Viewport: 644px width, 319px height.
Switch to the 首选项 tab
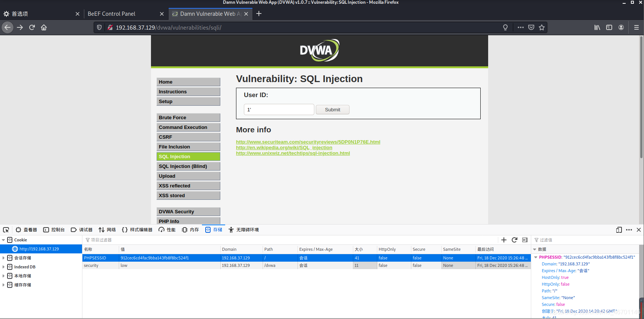[41, 14]
